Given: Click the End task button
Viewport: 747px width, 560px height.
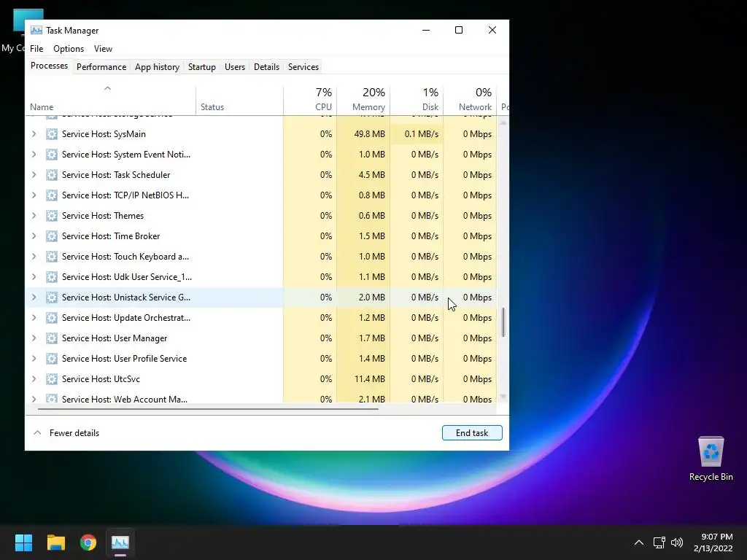Looking at the screenshot, I should coord(472,433).
